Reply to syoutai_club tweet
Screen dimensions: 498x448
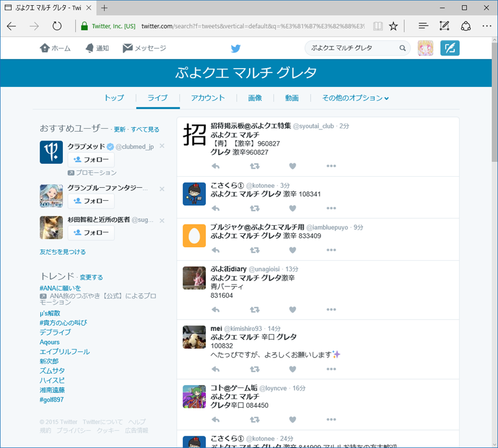tap(216, 166)
